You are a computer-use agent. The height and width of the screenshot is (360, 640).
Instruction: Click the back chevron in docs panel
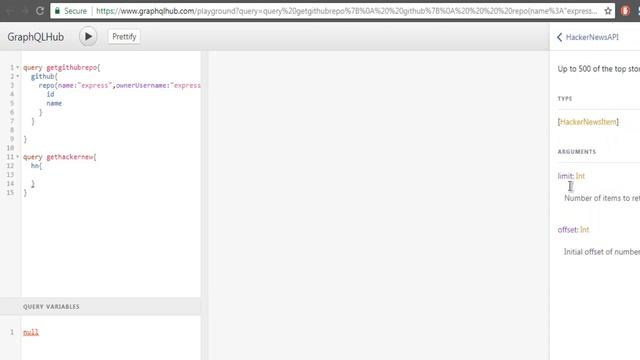pos(560,37)
